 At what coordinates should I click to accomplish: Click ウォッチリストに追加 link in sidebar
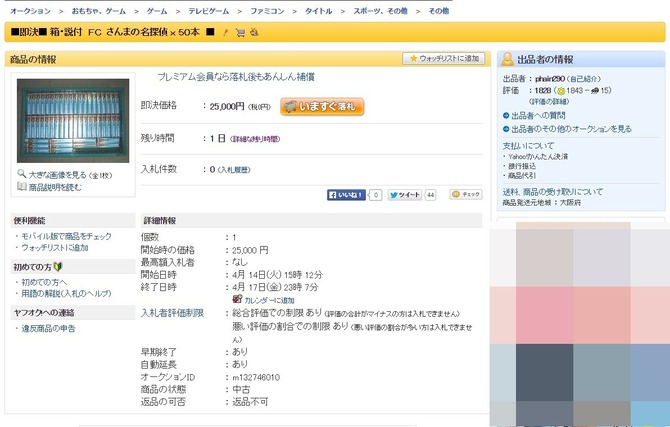pos(55,248)
